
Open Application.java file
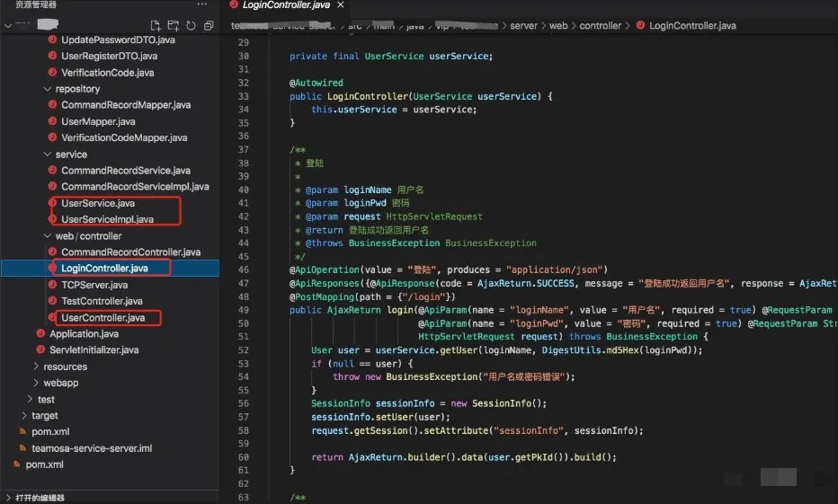coord(84,333)
